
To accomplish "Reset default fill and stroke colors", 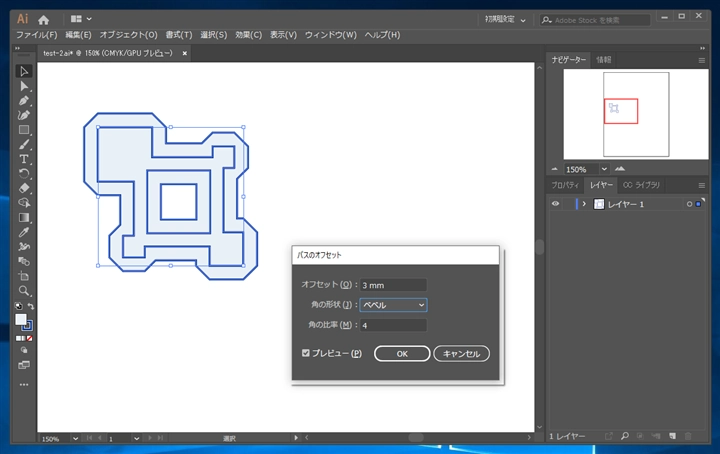I will coord(18,306).
